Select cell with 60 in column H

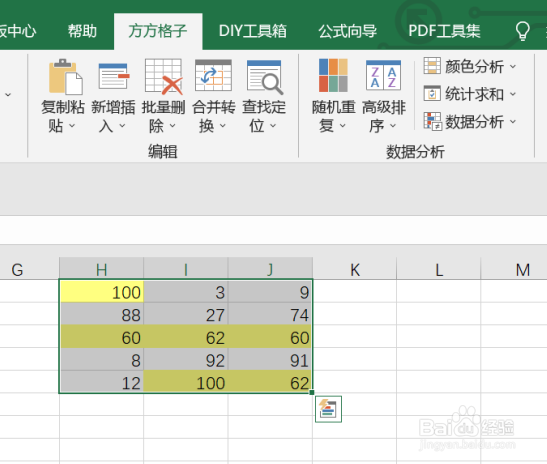[102, 336]
